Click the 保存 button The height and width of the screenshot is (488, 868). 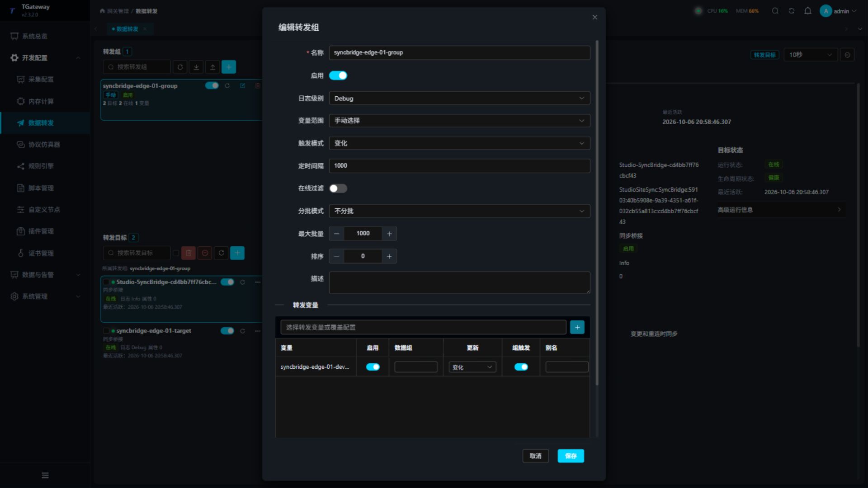[571, 456]
